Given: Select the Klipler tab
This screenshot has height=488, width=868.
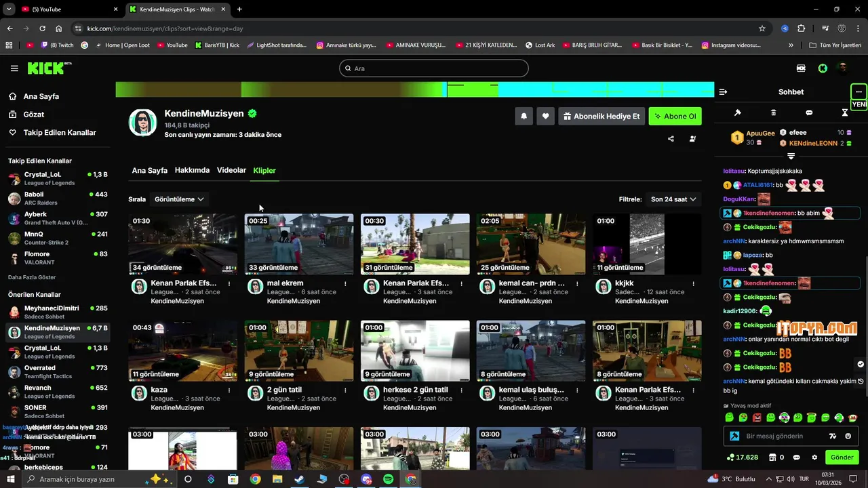Looking at the screenshot, I should click(264, 171).
